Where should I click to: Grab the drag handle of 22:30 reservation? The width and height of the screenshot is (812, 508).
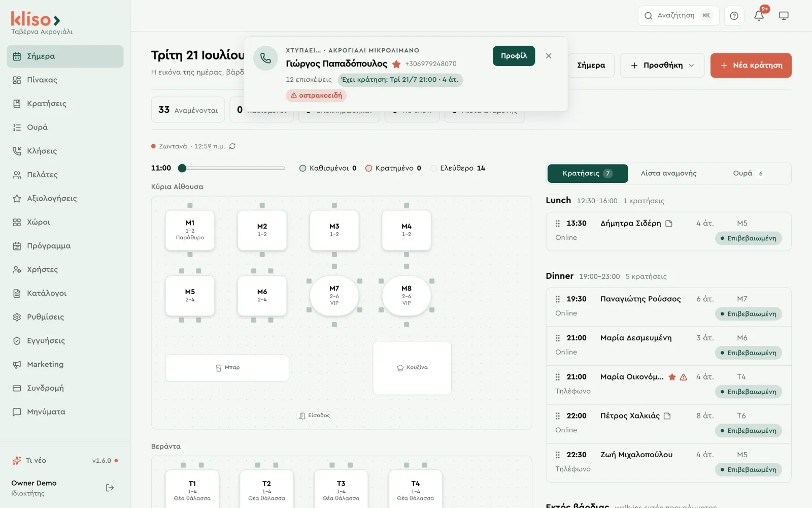tap(558, 455)
